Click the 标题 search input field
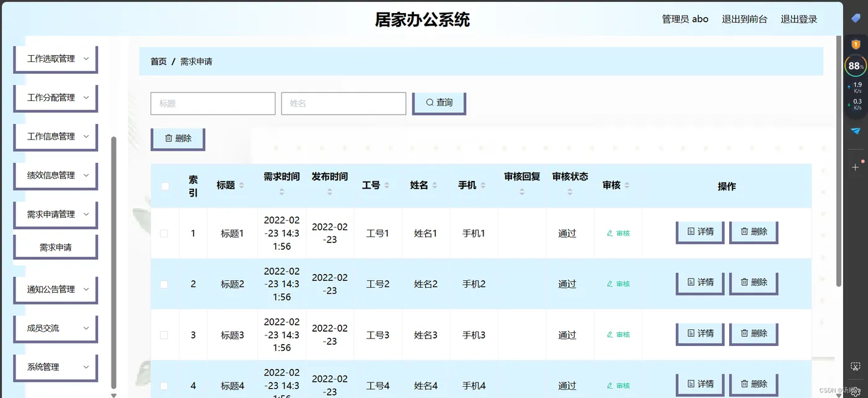This screenshot has width=868, height=398. (x=213, y=104)
